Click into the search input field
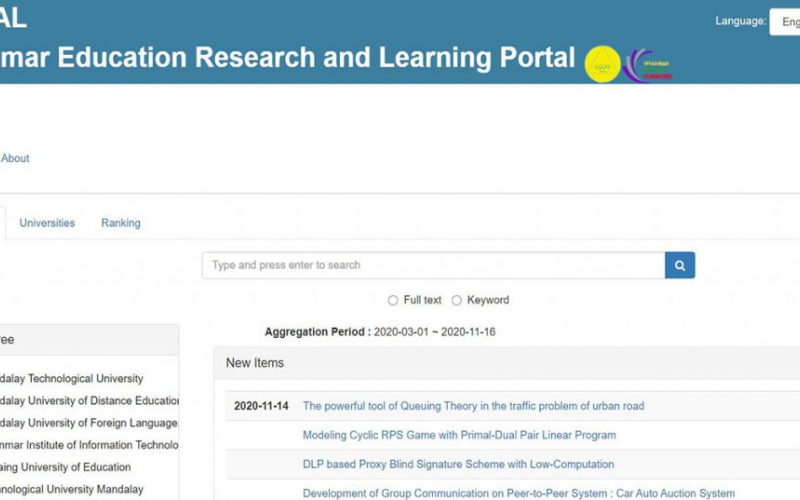This screenshot has width=800, height=500. click(433, 265)
